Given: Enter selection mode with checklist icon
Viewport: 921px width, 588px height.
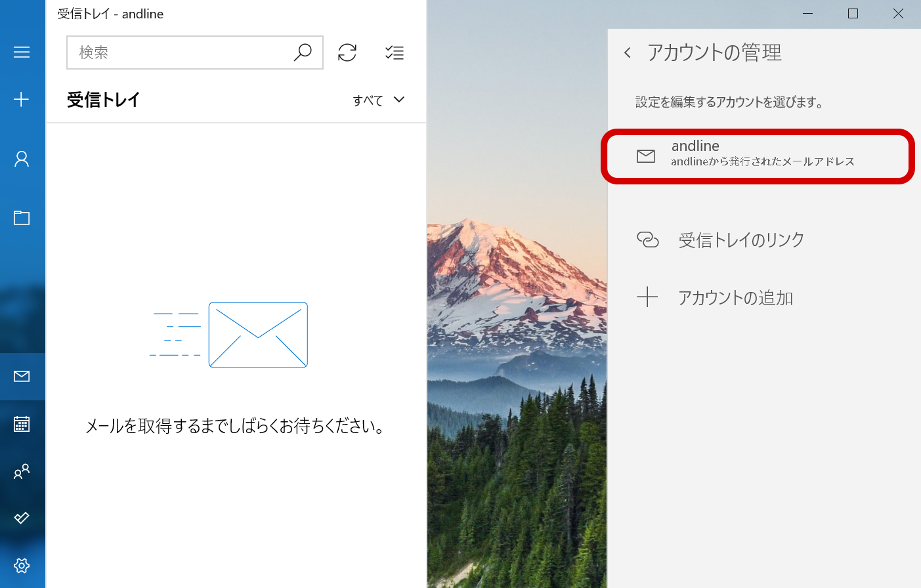Looking at the screenshot, I should pyautogui.click(x=395, y=52).
